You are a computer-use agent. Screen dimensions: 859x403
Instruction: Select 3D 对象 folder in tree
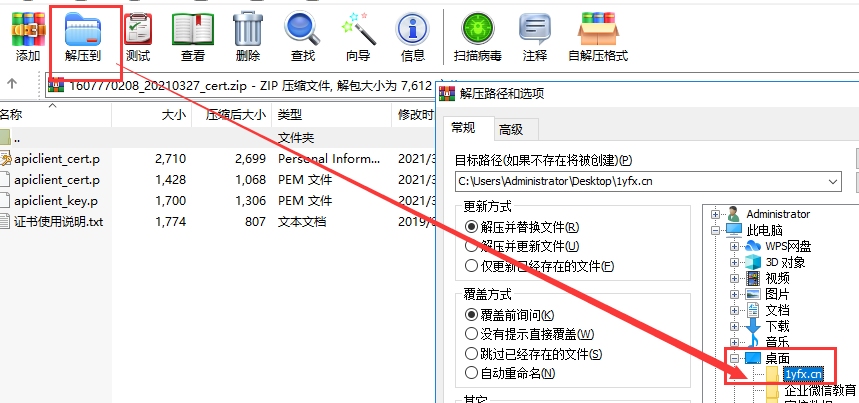pyautogui.click(x=786, y=262)
